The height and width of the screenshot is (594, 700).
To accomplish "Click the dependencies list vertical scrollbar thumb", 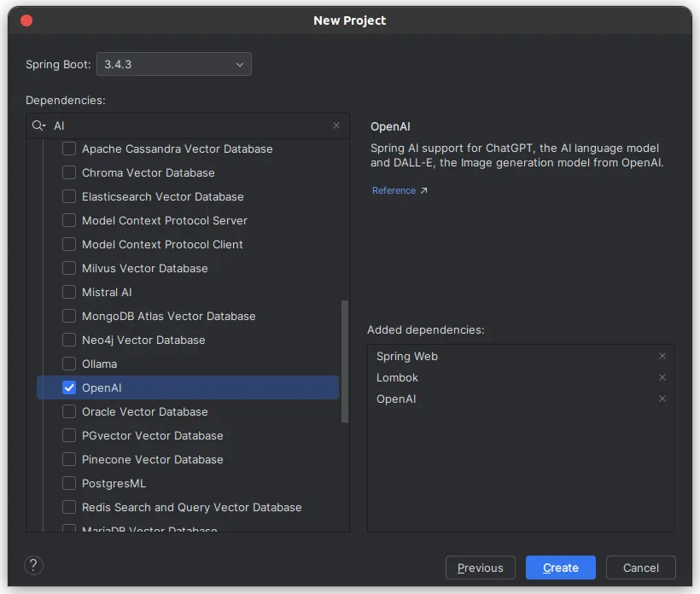I will point(345,361).
